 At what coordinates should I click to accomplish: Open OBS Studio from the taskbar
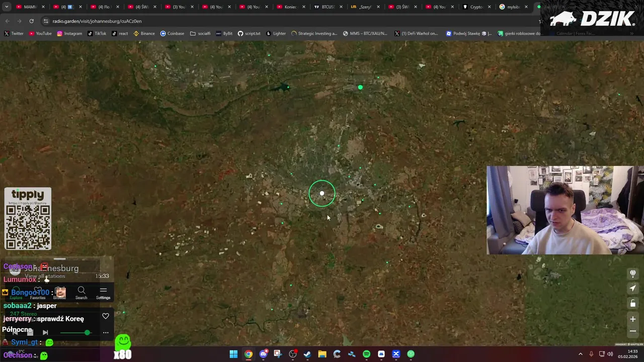pos(293,354)
